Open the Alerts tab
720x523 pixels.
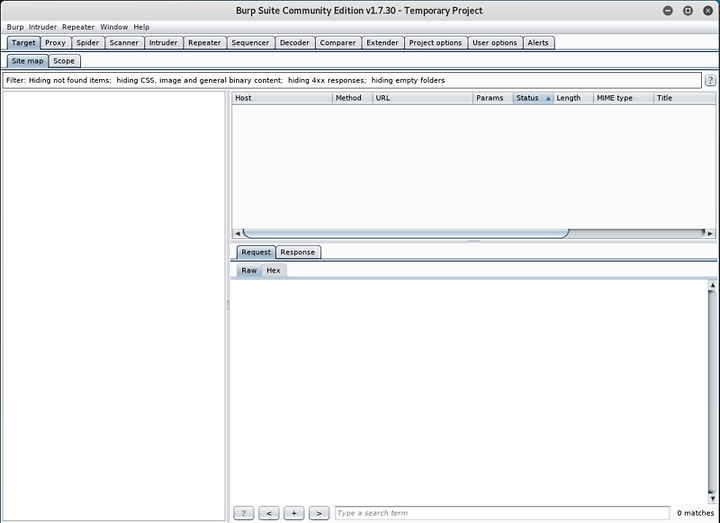point(538,43)
